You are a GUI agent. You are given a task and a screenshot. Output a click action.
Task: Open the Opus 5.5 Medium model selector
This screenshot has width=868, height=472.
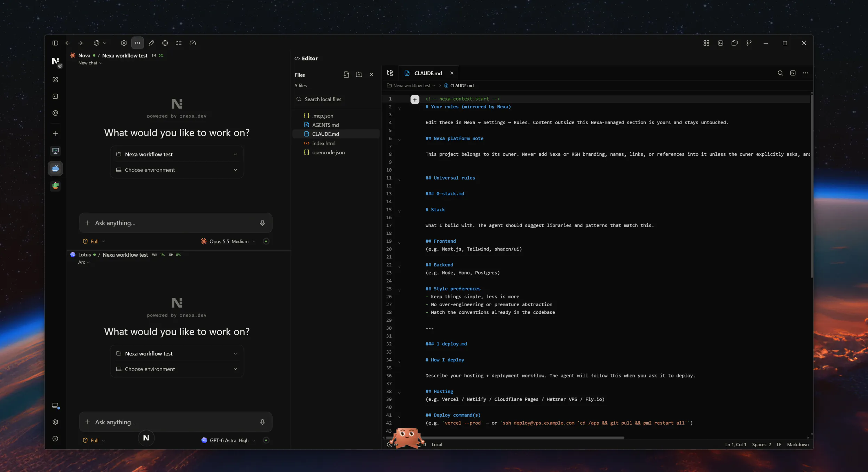coord(228,241)
